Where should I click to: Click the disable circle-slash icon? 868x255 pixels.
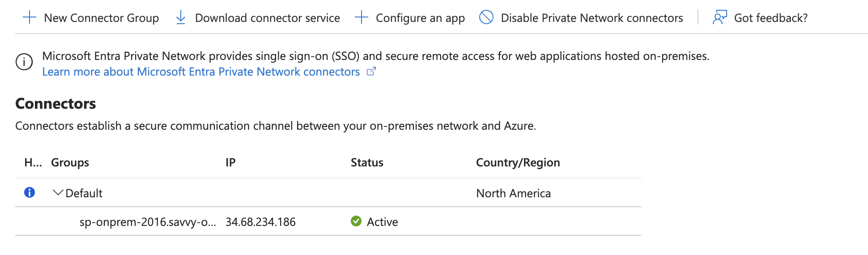pyautogui.click(x=486, y=17)
